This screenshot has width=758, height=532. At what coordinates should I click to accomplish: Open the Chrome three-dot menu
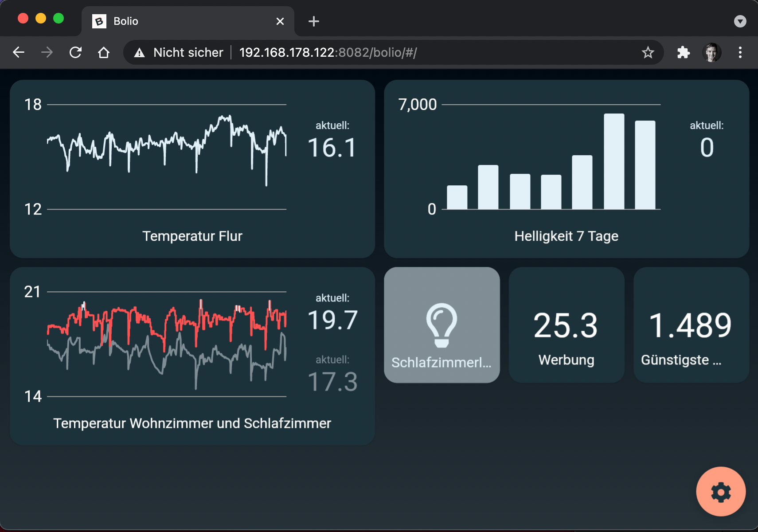[x=740, y=52]
